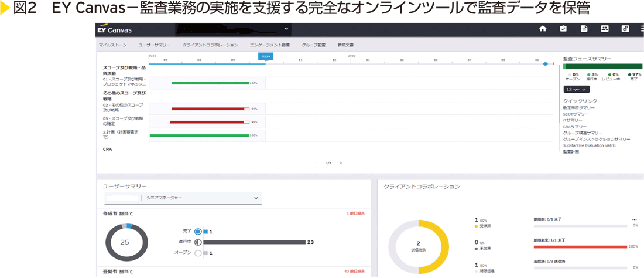
Task: Open the 12 activity dropdown under phase summary
Action: (576, 90)
